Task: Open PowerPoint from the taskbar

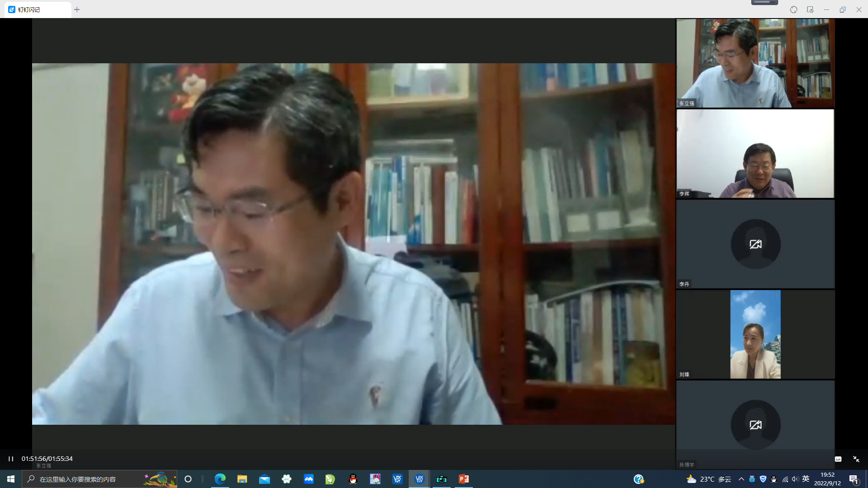Action: (x=464, y=479)
